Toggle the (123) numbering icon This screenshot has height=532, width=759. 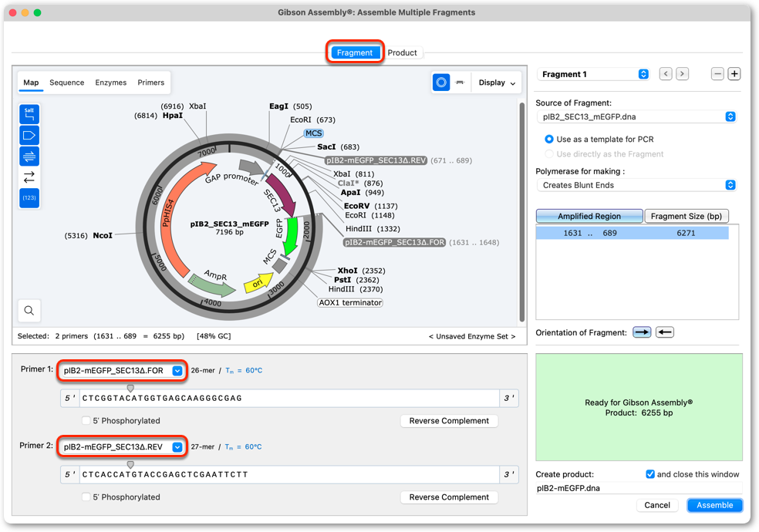pos(29,198)
